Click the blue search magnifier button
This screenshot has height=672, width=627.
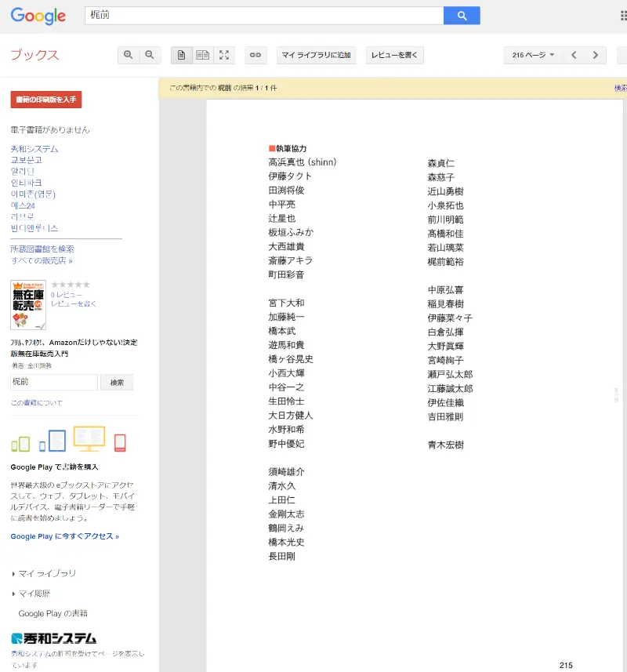462,16
